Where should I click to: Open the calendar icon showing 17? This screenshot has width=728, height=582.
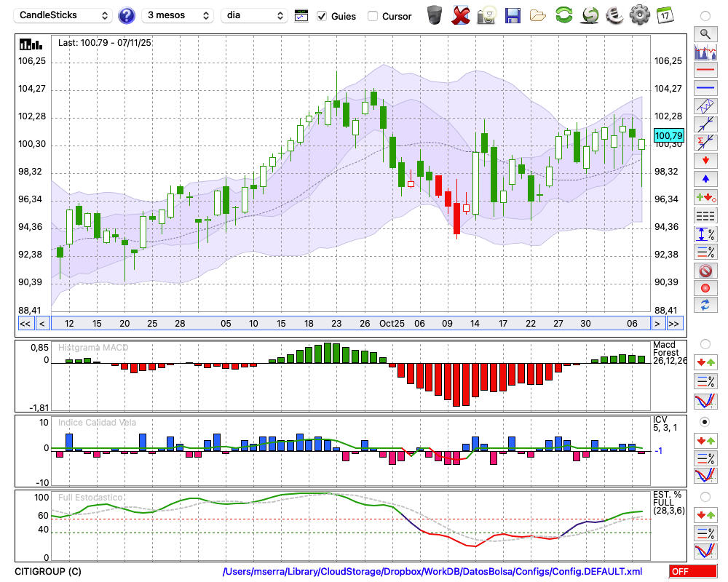coord(665,15)
